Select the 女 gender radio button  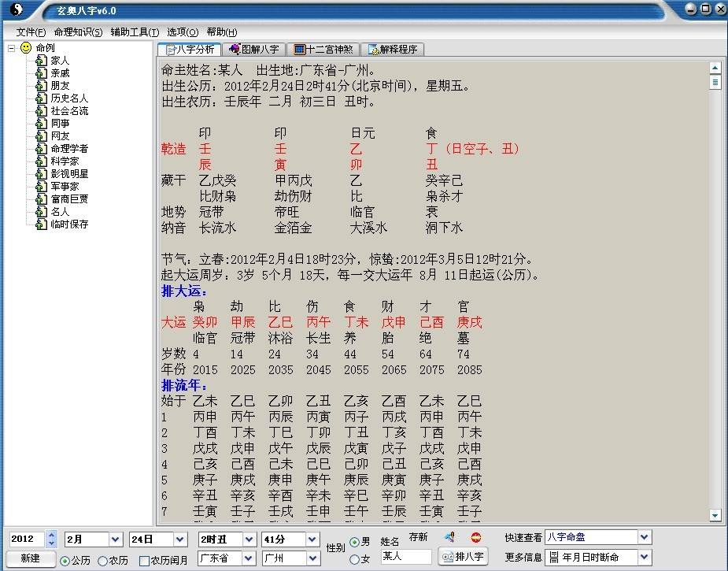pyautogui.click(x=355, y=559)
